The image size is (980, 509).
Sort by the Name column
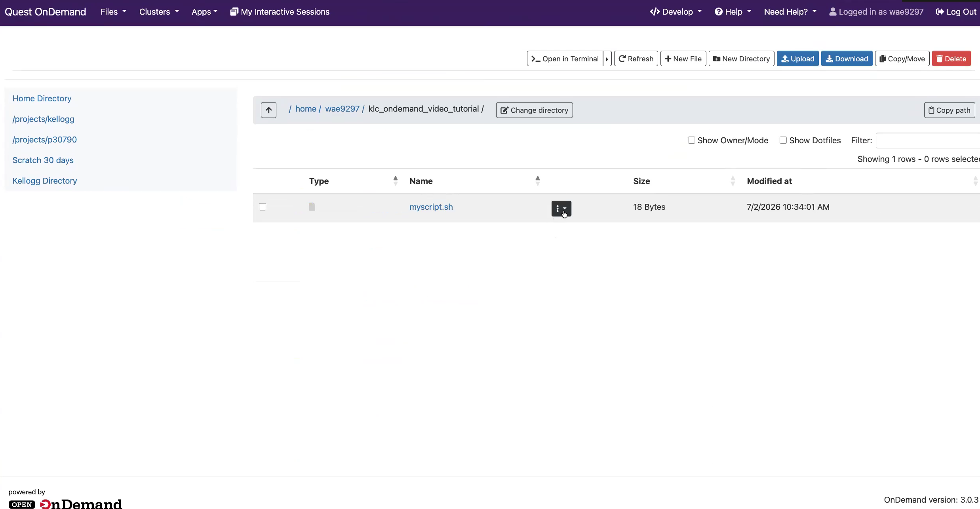click(475, 181)
